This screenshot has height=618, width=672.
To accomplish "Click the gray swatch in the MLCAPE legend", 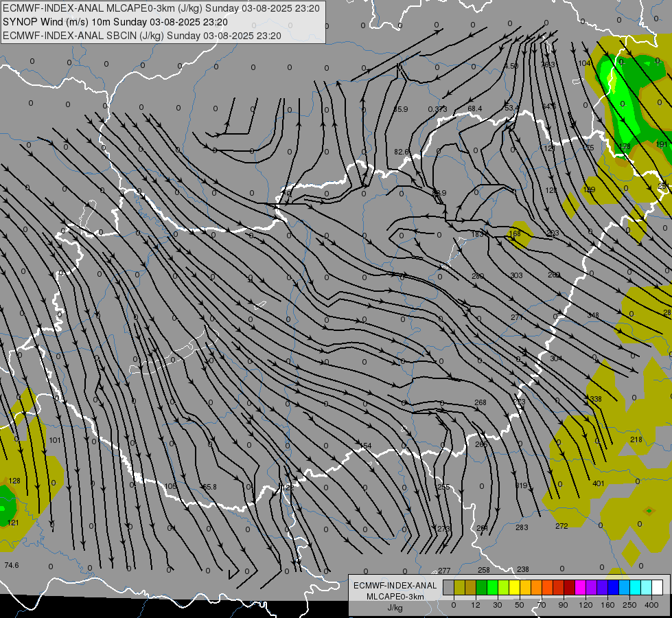I will click(448, 587).
